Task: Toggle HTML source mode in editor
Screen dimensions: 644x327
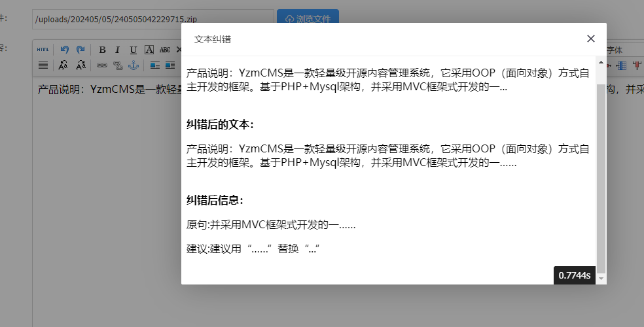Action: click(x=43, y=50)
